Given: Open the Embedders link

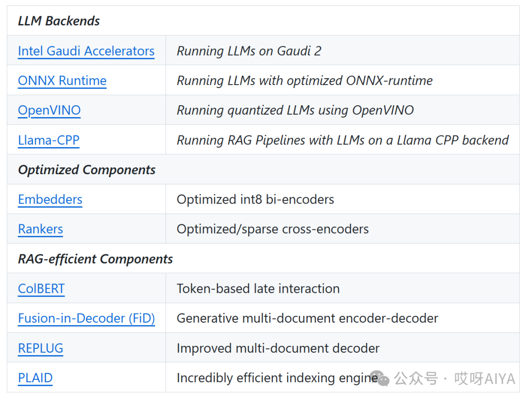Looking at the screenshot, I should 50,199.
